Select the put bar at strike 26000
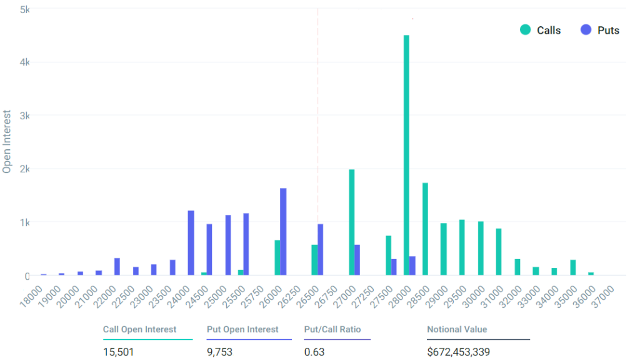Image resolution: width=640 pixels, height=364 pixels. 283,232
